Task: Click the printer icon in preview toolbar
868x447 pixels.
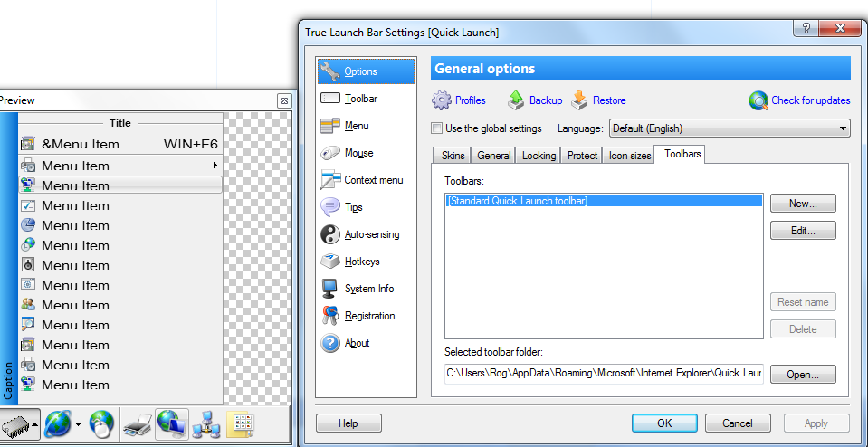Action: coord(137,423)
